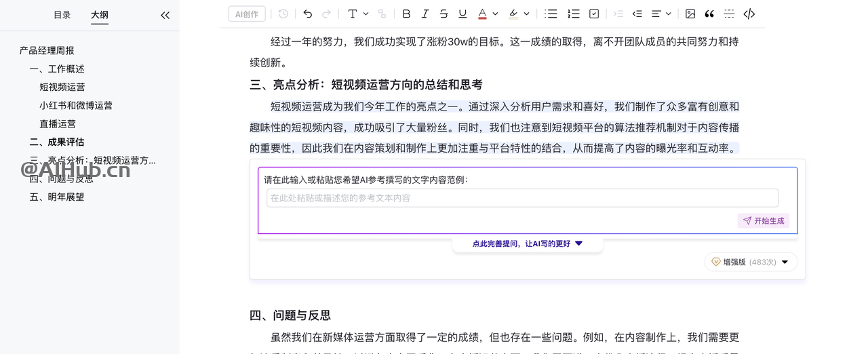This screenshot has height=354, width=868.
Task: Underline the selected text
Action: (462, 14)
